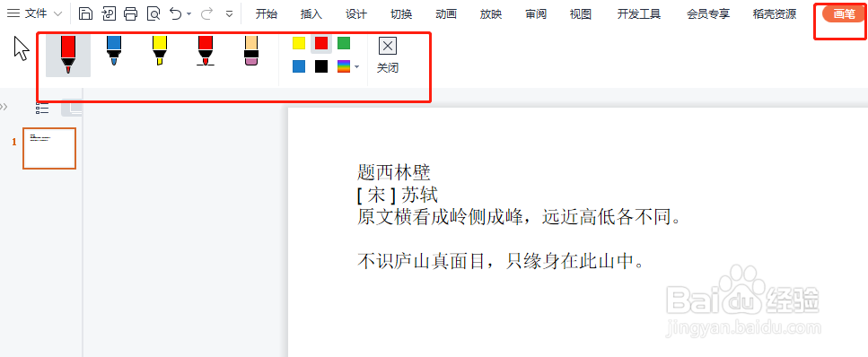Click the author line [宋] 苏轼

click(x=398, y=195)
